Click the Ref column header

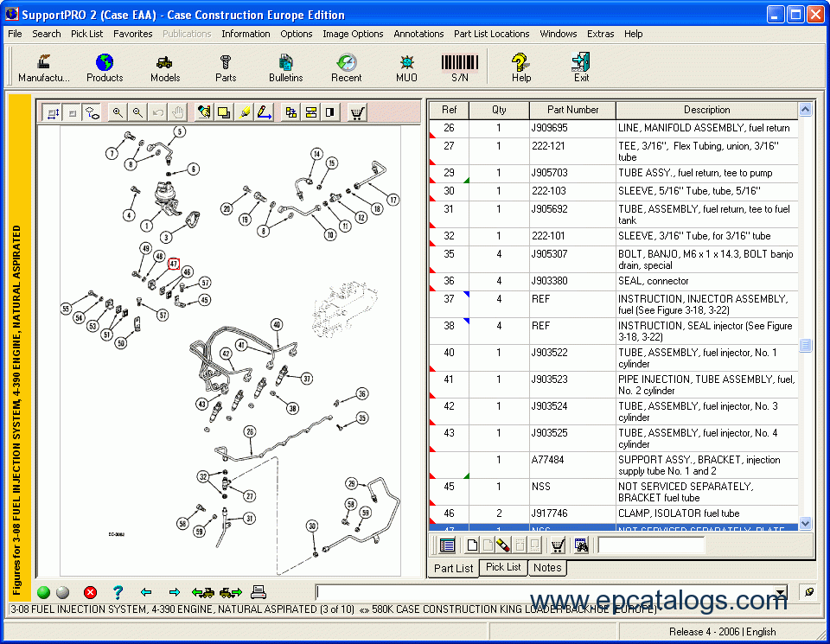(x=449, y=110)
